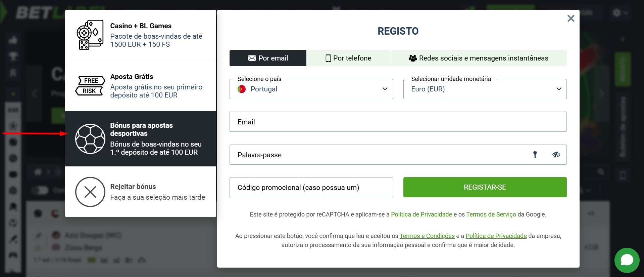
Task: Select the Por email tab
Action: point(268,58)
